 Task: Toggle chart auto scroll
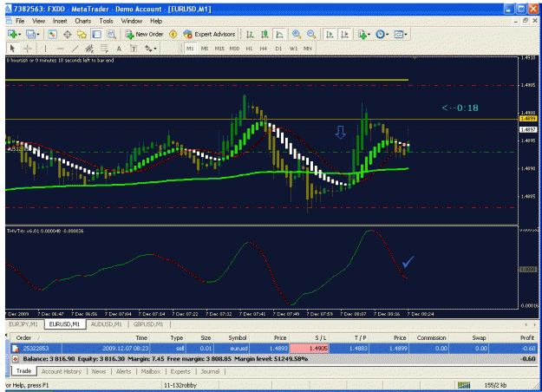[330, 34]
